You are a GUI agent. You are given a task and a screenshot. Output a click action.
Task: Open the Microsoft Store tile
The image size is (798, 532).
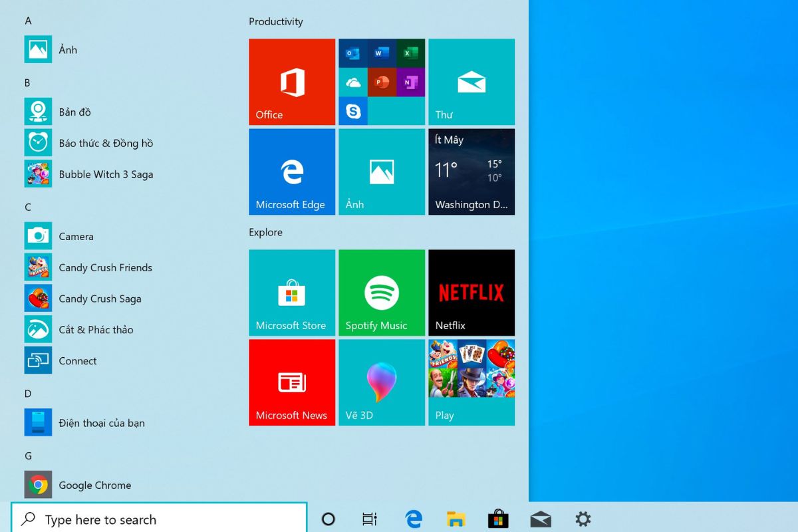coord(292,293)
